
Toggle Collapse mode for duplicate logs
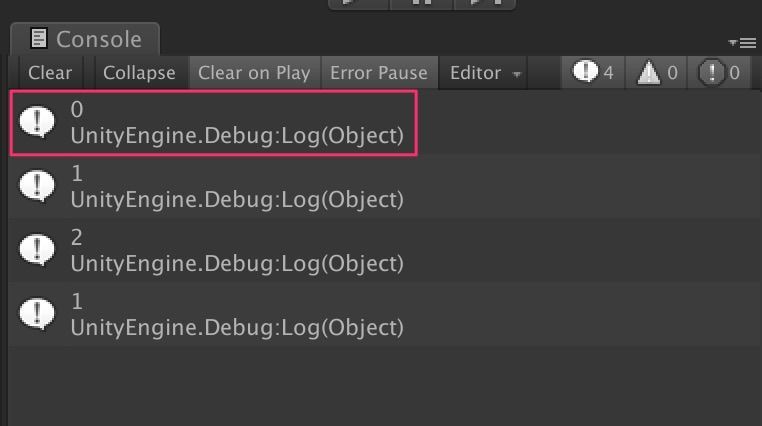click(x=139, y=73)
